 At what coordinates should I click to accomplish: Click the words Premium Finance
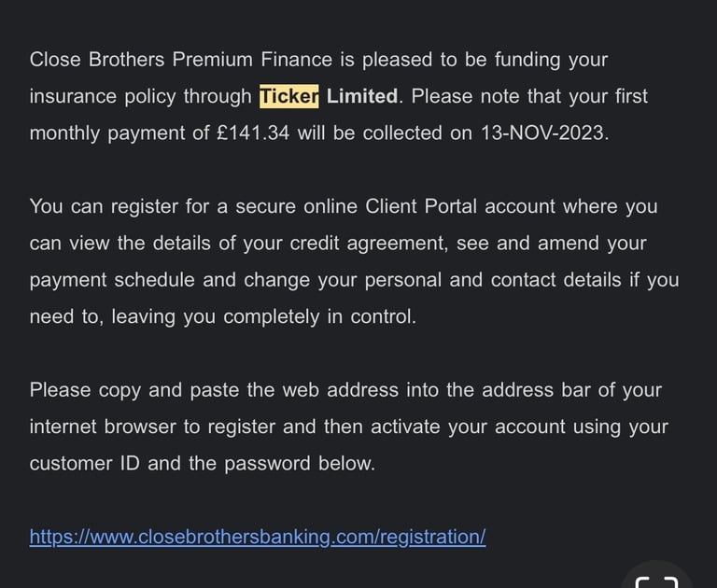pos(252,60)
